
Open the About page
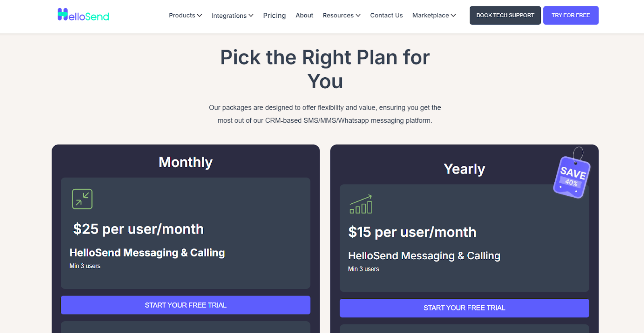304,15
